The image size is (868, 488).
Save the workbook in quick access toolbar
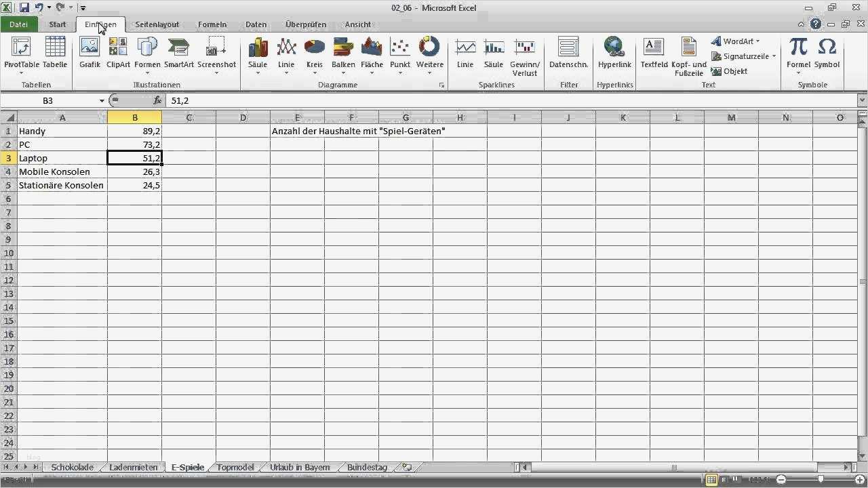[x=24, y=8]
